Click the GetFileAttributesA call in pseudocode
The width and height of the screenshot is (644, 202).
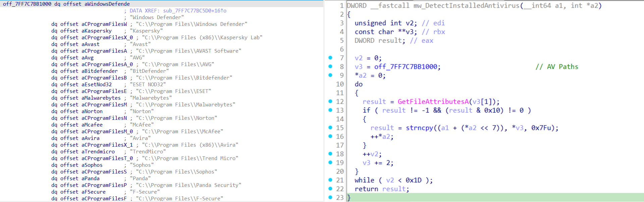click(x=433, y=102)
